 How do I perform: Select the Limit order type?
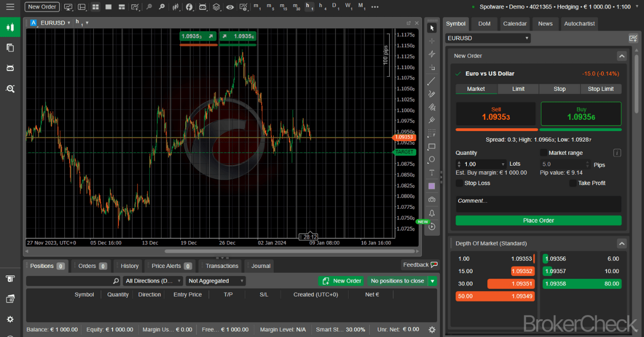[x=518, y=89]
